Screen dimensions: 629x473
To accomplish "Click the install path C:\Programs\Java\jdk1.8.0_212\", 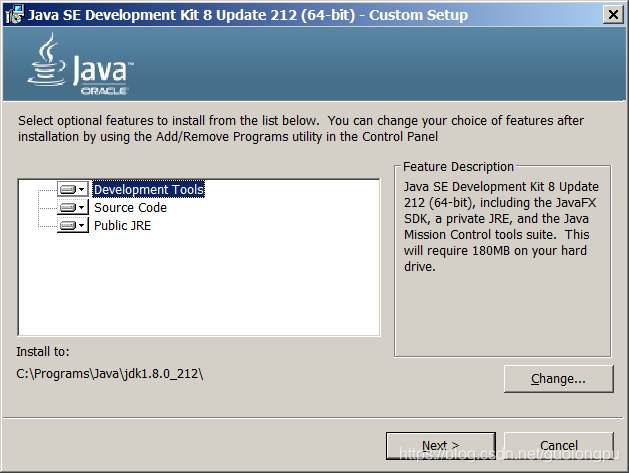I will pos(110,374).
